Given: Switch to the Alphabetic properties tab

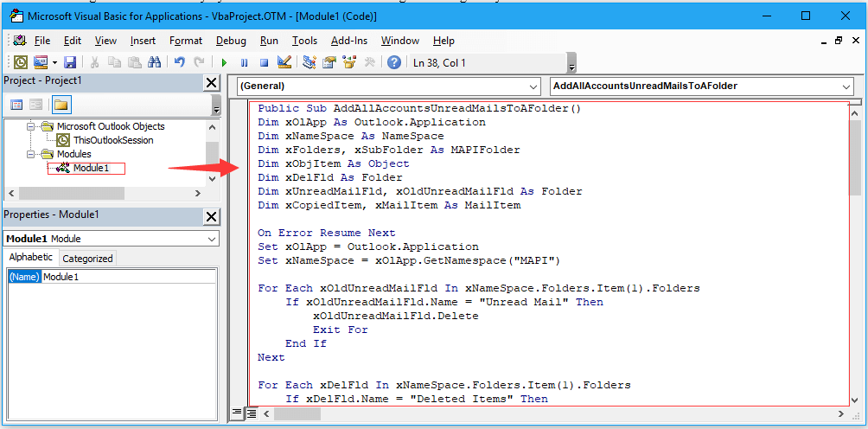Looking at the screenshot, I should [30, 258].
